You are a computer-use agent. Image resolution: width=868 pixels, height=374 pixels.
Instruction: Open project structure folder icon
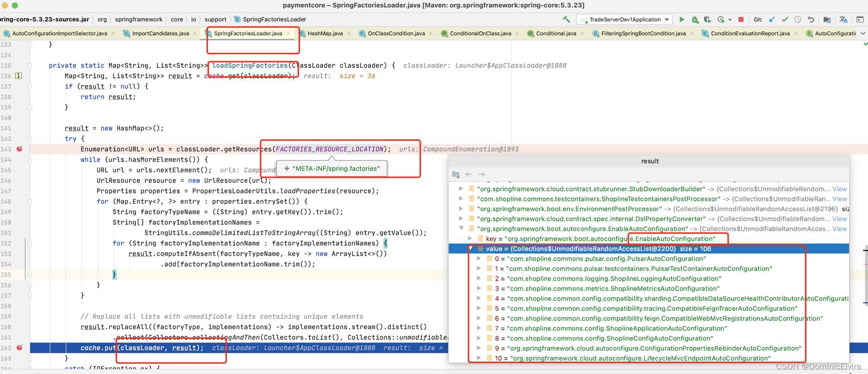click(x=827, y=19)
